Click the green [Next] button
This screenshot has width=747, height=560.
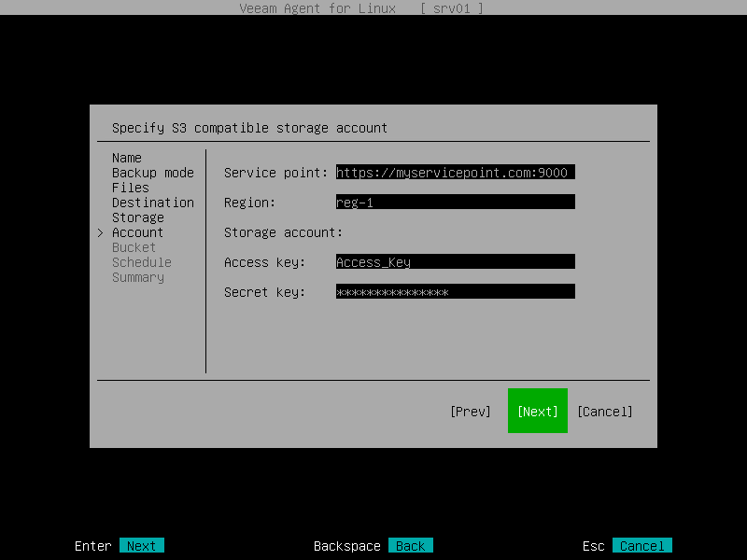coord(538,411)
